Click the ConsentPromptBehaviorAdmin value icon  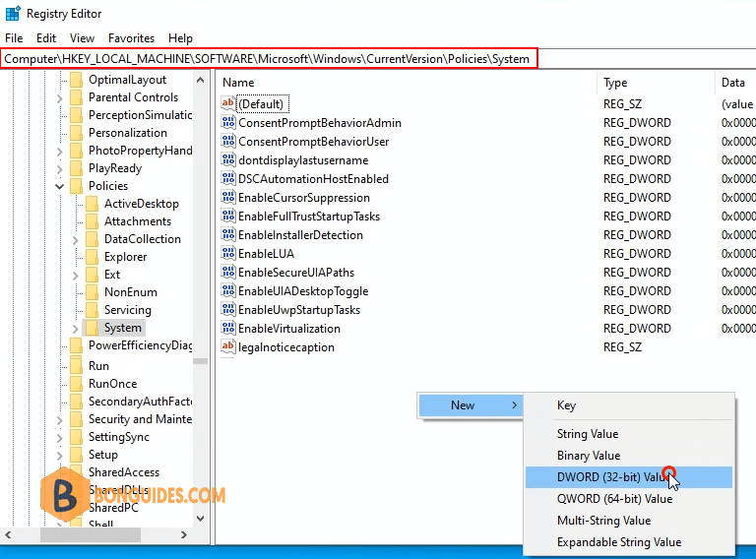228,122
